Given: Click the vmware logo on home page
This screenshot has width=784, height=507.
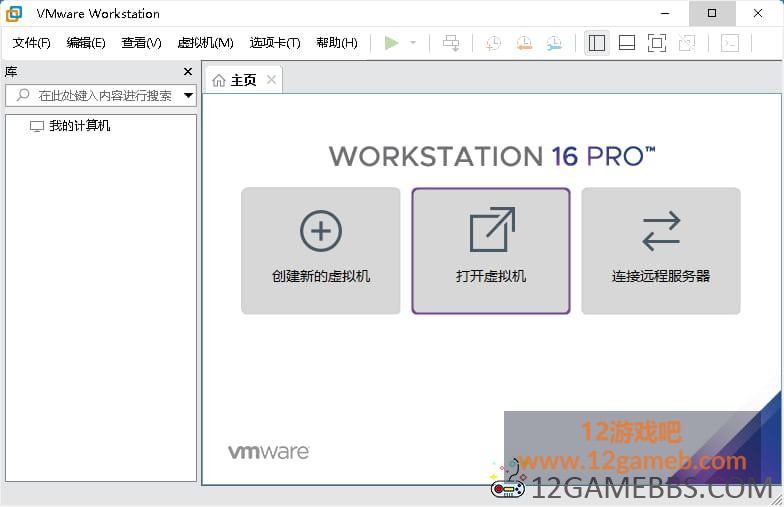Looking at the screenshot, I should point(268,452).
